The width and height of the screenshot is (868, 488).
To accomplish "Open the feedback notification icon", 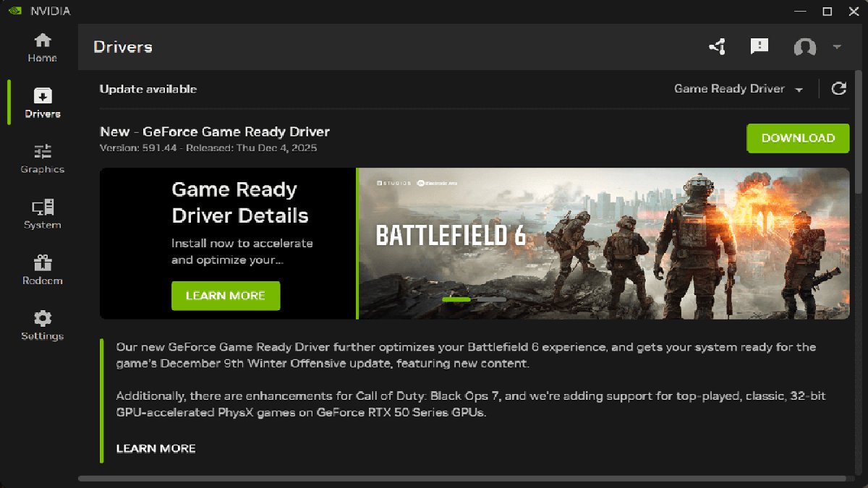I will click(x=759, y=47).
